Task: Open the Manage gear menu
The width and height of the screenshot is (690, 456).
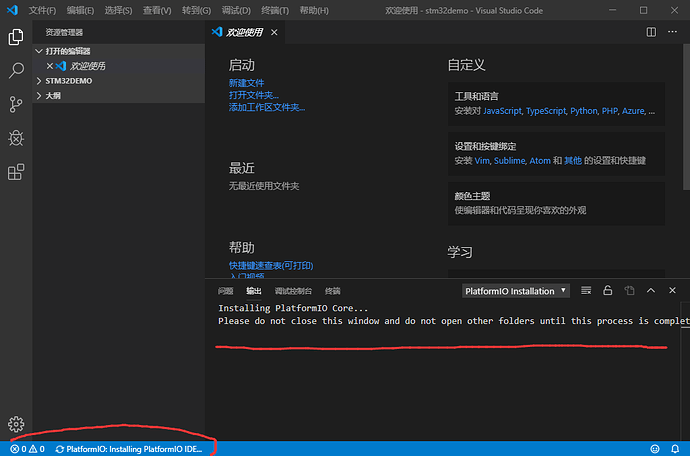Action: point(16,424)
